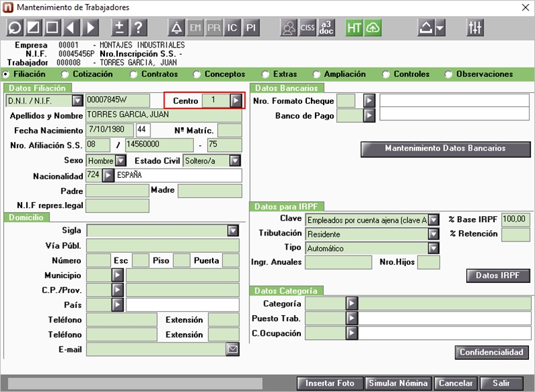Click the circular refresh toolbar icon
The image size is (535, 392).
coord(15,27)
